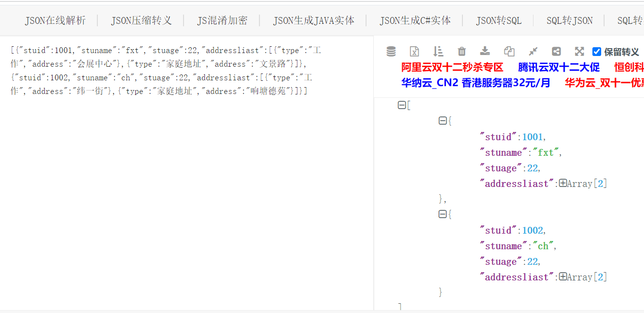Click the trash icon to clear content

tap(461, 51)
